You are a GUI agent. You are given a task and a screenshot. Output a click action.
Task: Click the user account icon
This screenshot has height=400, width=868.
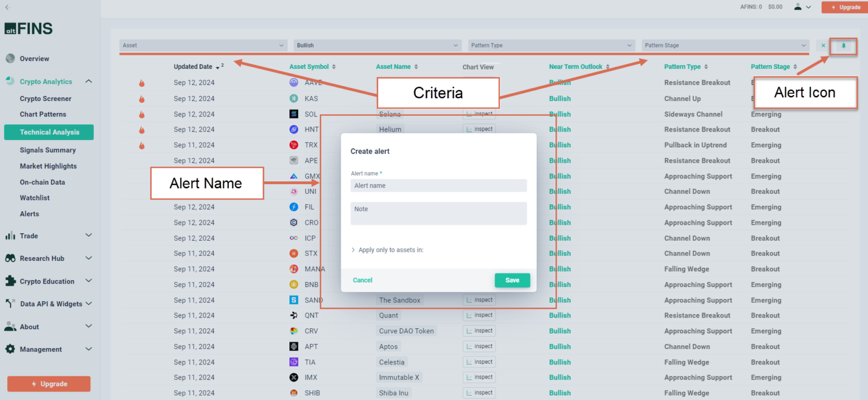tap(797, 7)
